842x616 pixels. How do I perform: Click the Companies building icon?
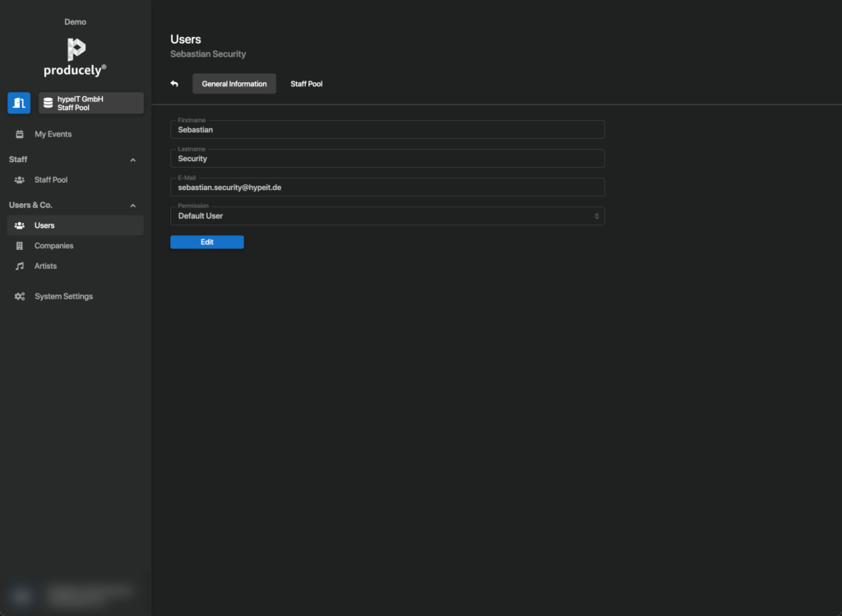[x=20, y=246]
